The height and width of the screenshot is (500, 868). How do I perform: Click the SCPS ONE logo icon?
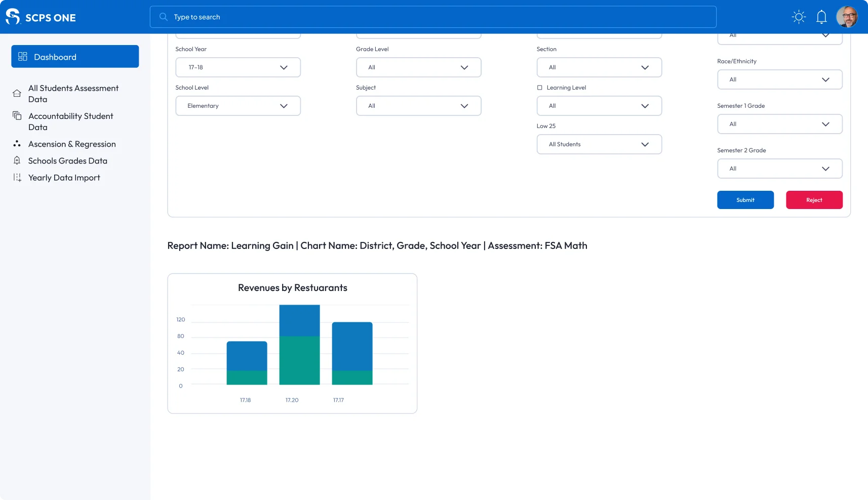tap(13, 17)
